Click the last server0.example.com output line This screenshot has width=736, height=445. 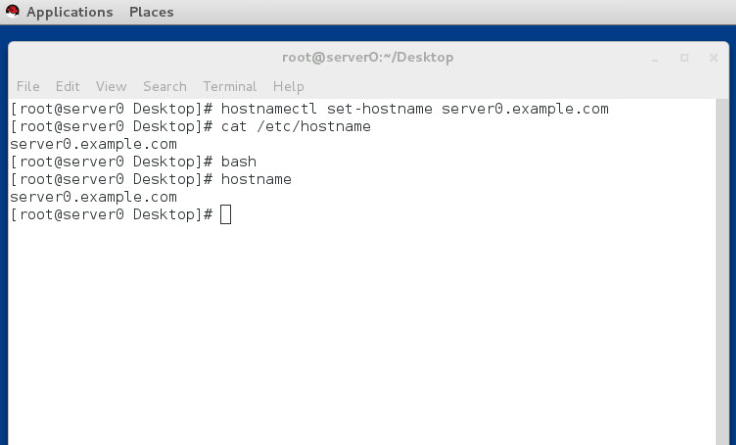[93, 197]
